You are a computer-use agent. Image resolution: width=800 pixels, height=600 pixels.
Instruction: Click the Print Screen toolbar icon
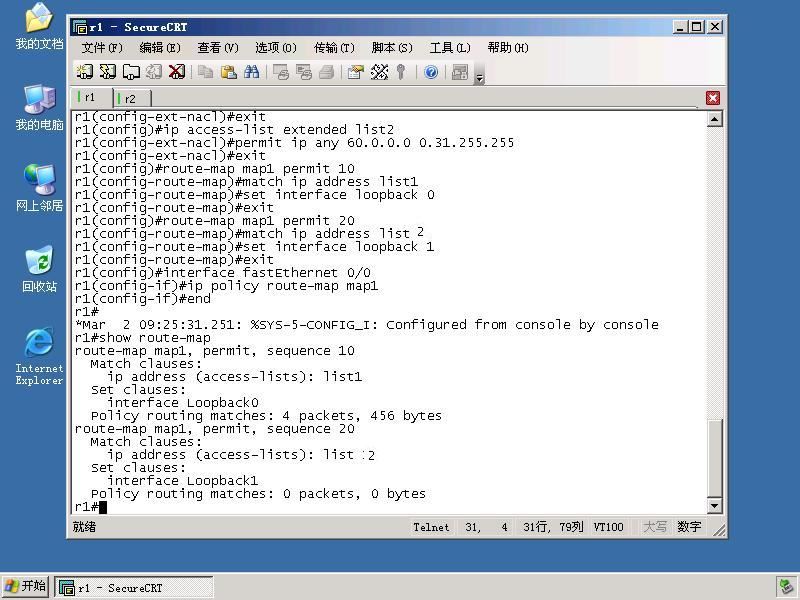[x=281, y=72]
